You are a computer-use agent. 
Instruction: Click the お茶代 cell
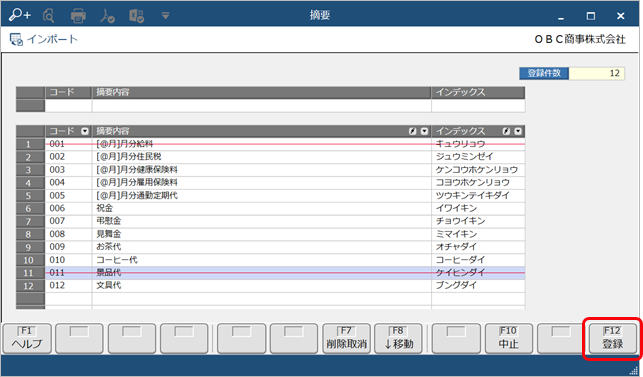click(x=262, y=247)
